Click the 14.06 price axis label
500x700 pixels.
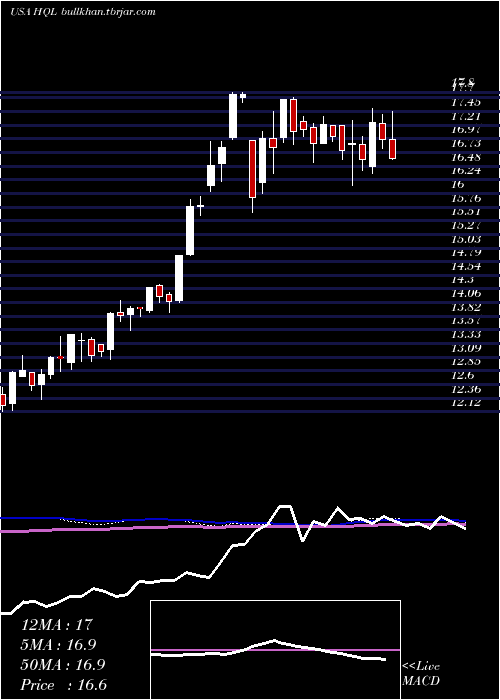tap(466, 294)
